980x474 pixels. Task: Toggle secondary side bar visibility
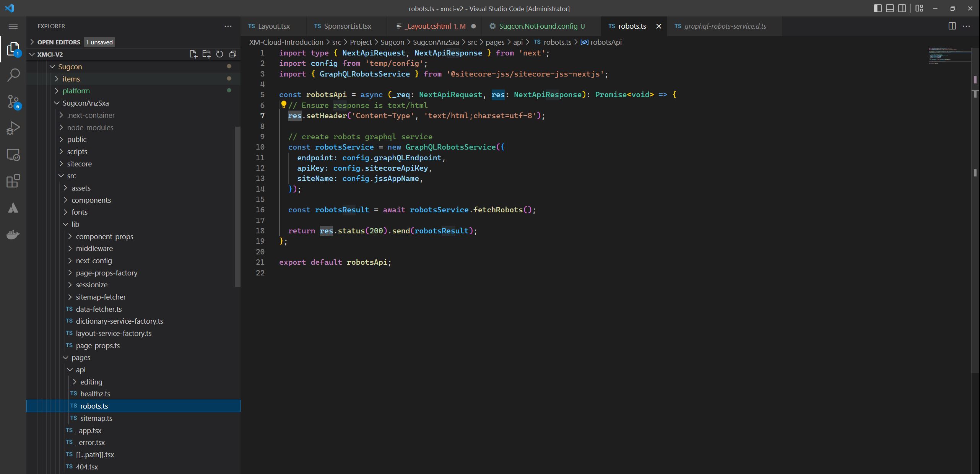click(902, 8)
